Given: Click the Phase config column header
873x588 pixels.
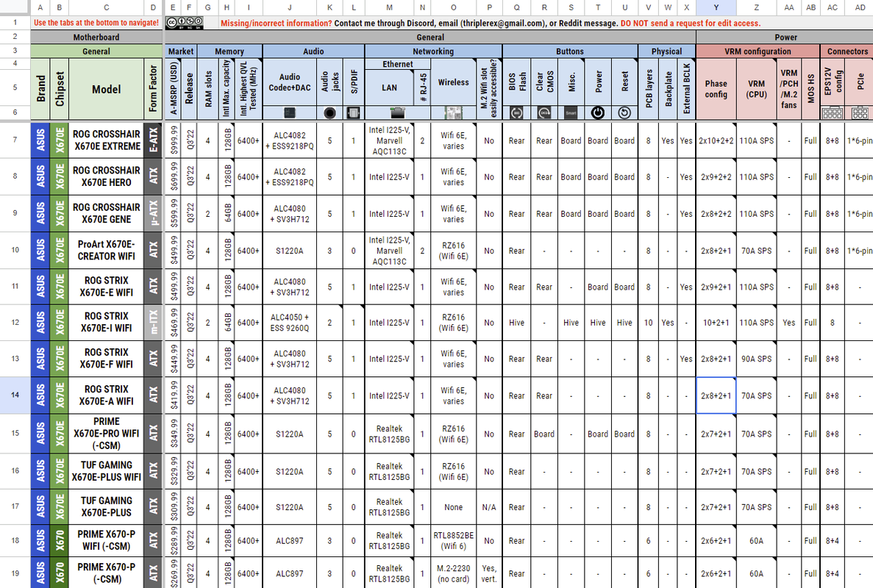Looking at the screenshot, I should (716, 89).
